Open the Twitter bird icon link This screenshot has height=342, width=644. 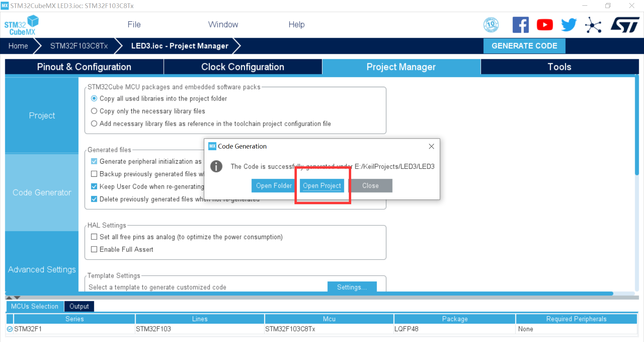569,25
